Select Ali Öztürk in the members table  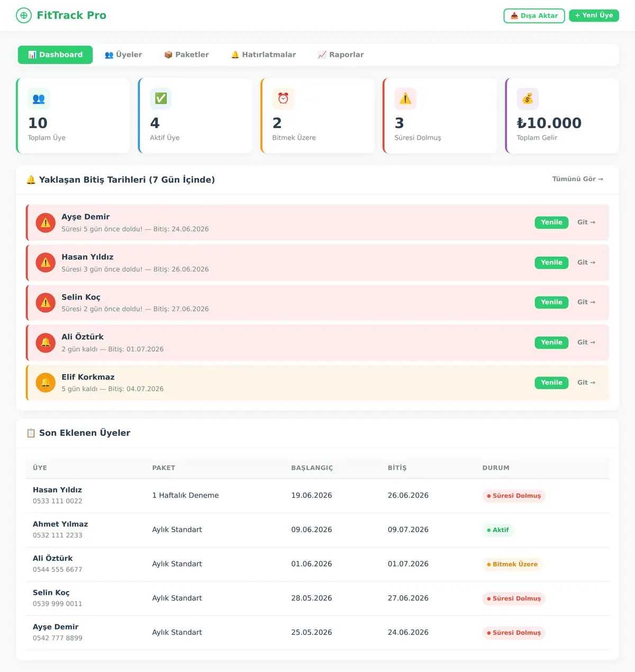tap(52, 559)
